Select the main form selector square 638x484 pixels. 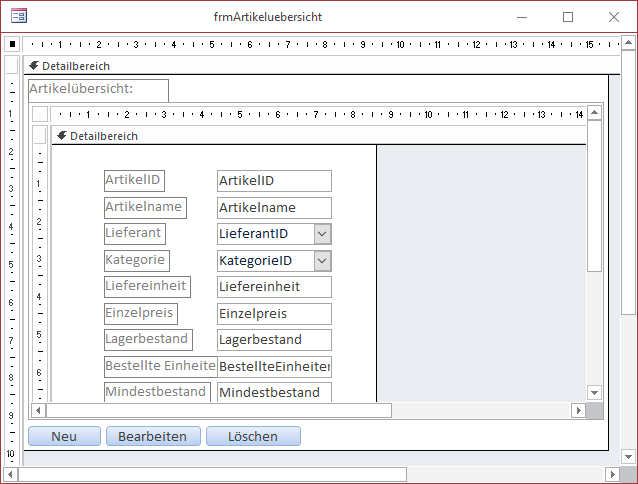pyautogui.click(x=11, y=44)
